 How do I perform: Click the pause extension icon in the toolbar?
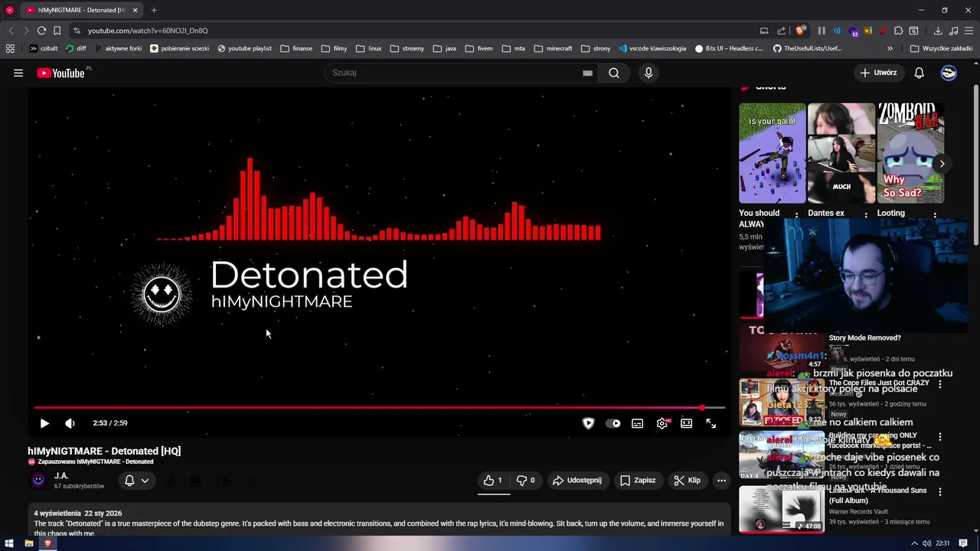(x=822, y=31)
